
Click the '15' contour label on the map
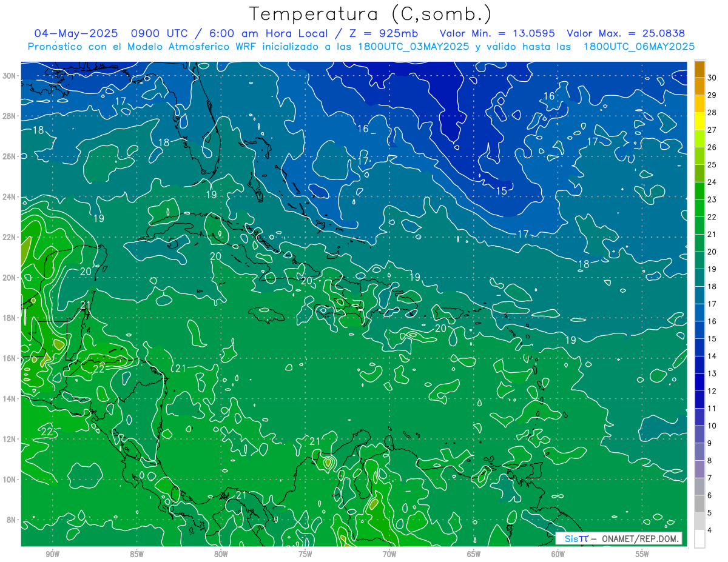point(502,191)
